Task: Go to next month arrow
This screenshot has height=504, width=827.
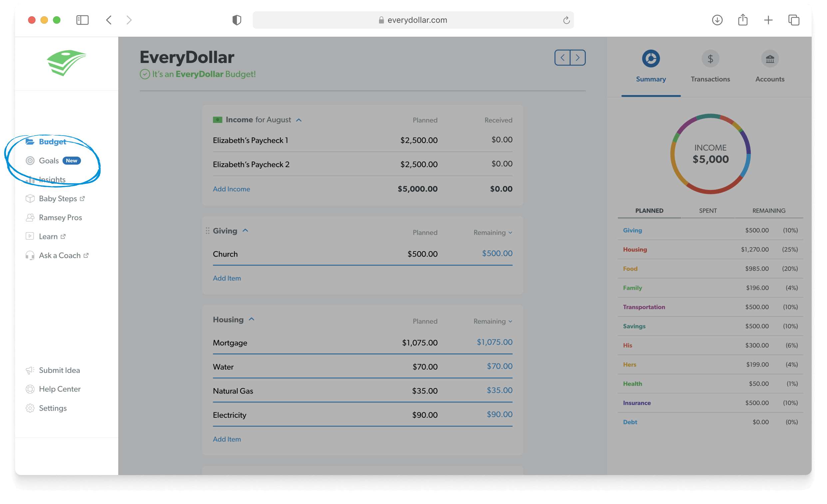Action: (578, 58)
